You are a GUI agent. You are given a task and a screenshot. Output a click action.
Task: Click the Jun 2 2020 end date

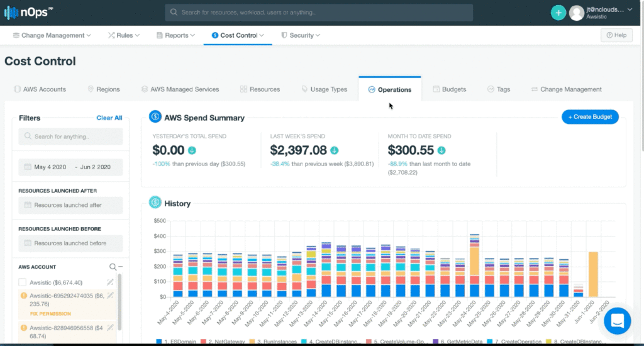tap(96, 167)
